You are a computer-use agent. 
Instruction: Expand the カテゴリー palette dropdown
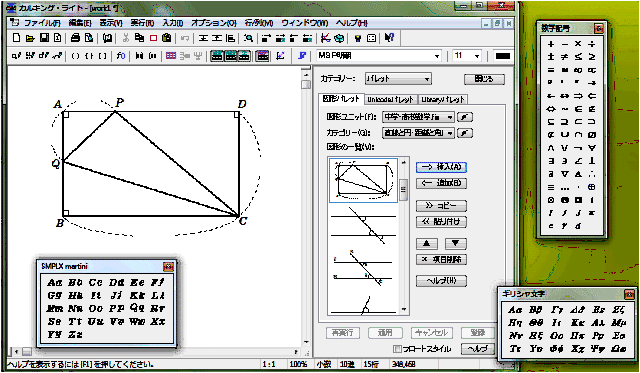coord(427,79)
